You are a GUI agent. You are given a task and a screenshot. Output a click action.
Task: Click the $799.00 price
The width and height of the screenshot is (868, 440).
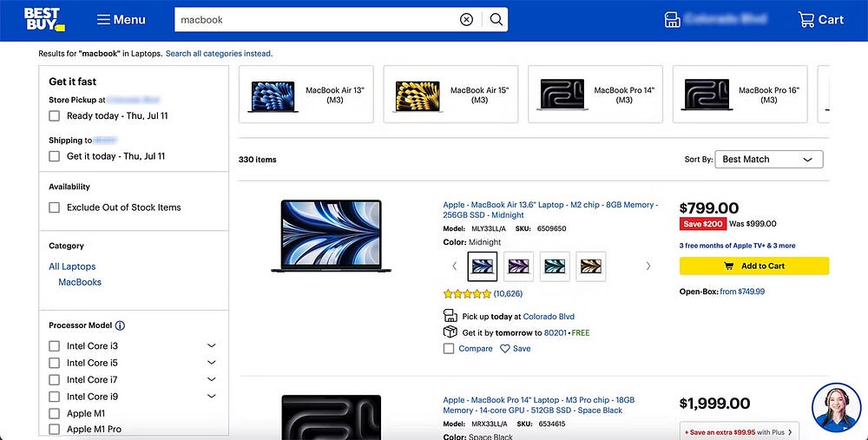coord(708,208)
